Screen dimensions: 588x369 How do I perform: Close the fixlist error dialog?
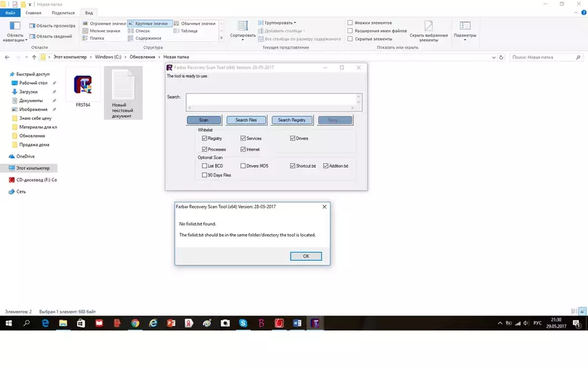tap(325, 206)
